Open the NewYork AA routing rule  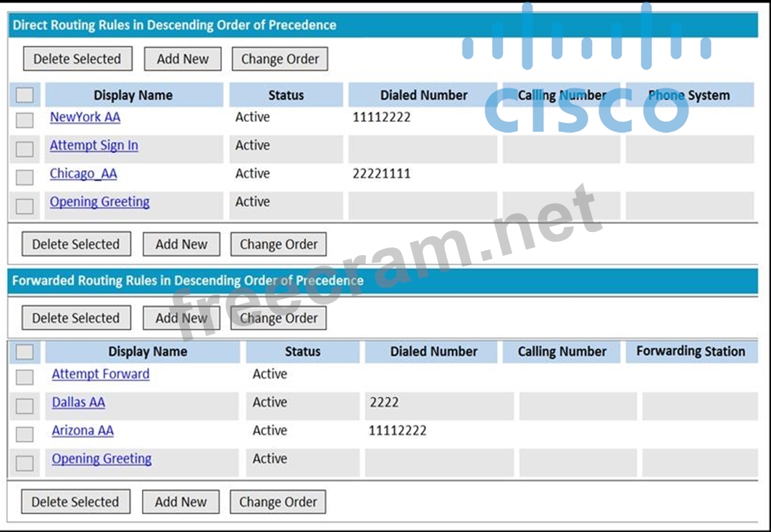point(85,117)
